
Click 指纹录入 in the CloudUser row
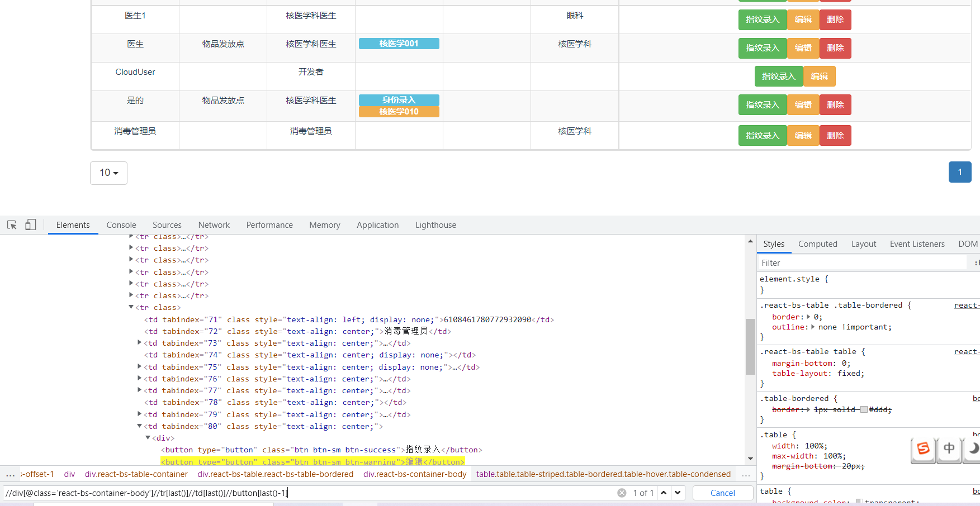click(x=779, y=77)
